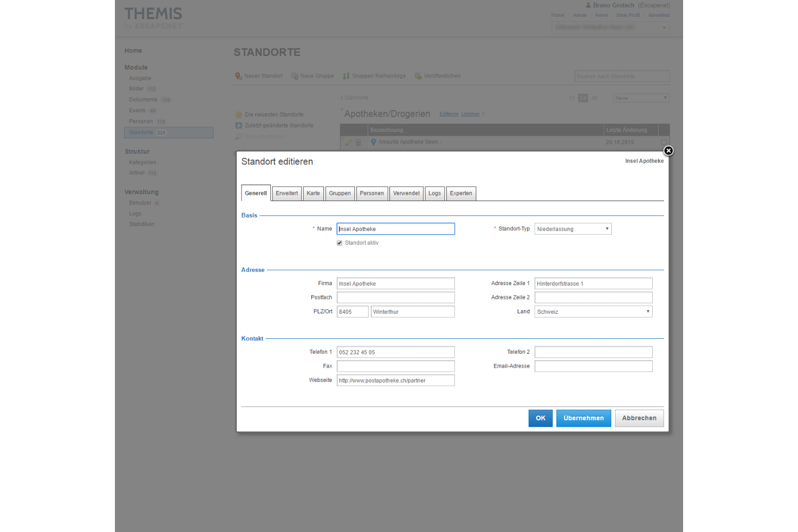Close the Standort editieren dialog
The height and width of the screenshot is (532, 798).
click(x=668, y=151)
